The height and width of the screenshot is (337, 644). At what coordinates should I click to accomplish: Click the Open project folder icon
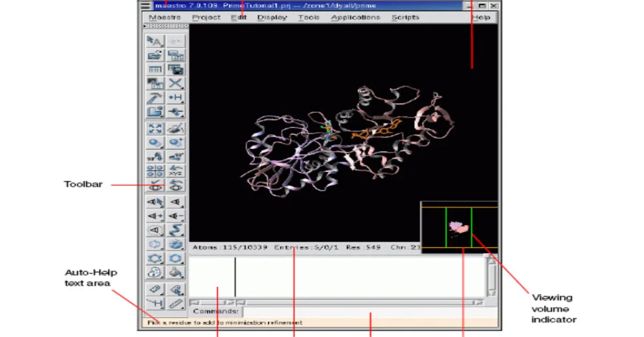pos(155,55)
